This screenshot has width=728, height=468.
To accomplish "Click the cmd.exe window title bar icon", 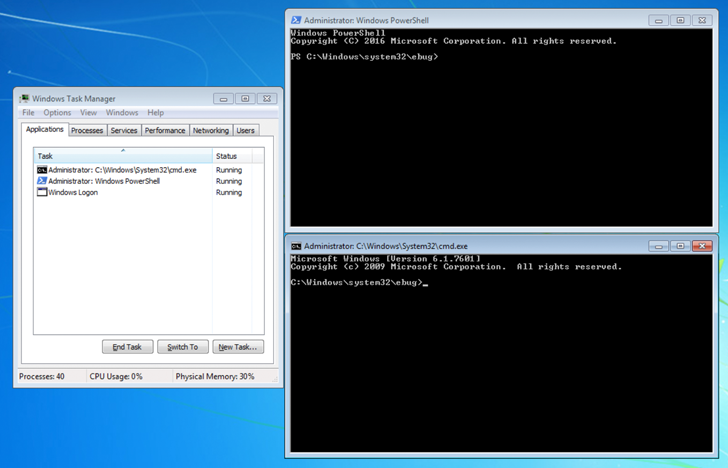I will coord(297,246).
